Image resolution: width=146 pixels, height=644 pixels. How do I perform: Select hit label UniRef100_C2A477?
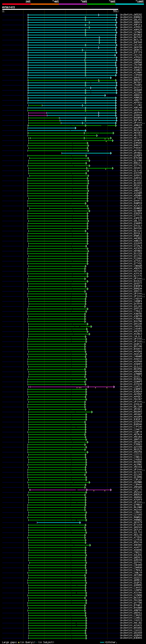[x=131, y=429]
